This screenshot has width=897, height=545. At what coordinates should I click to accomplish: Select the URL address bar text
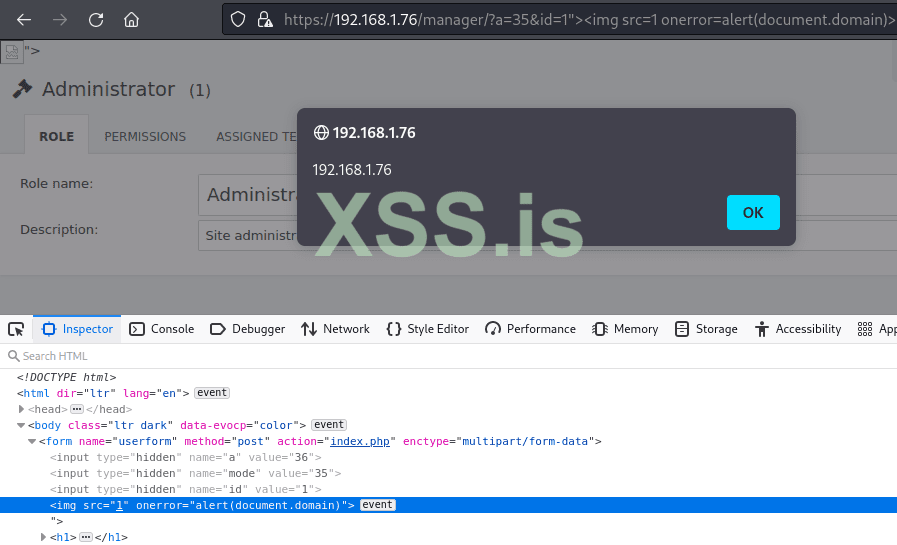[589, 20]
